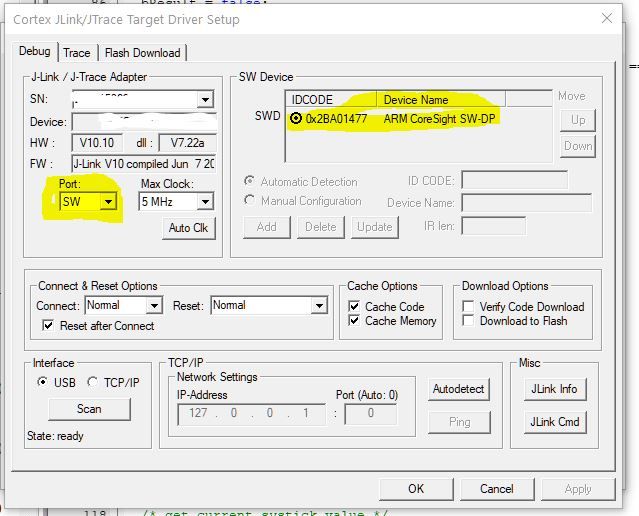Click the State: ready status text

pos(55,436)
